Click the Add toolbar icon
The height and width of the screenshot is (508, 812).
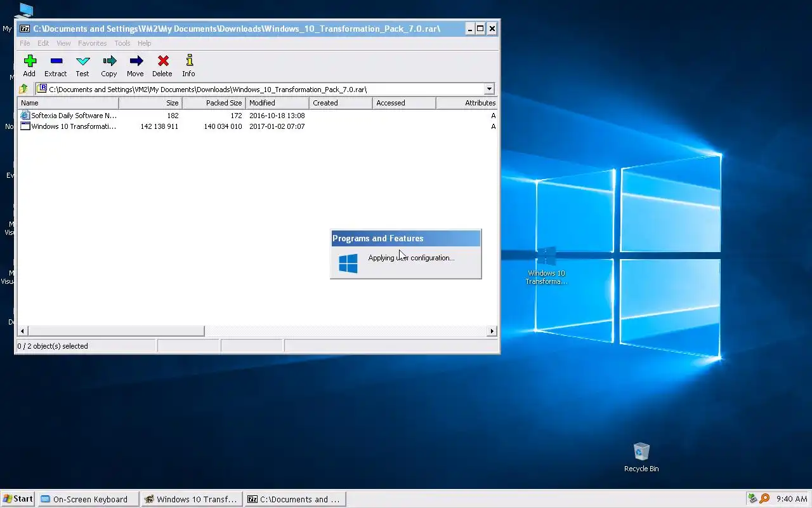coord(30,61)
